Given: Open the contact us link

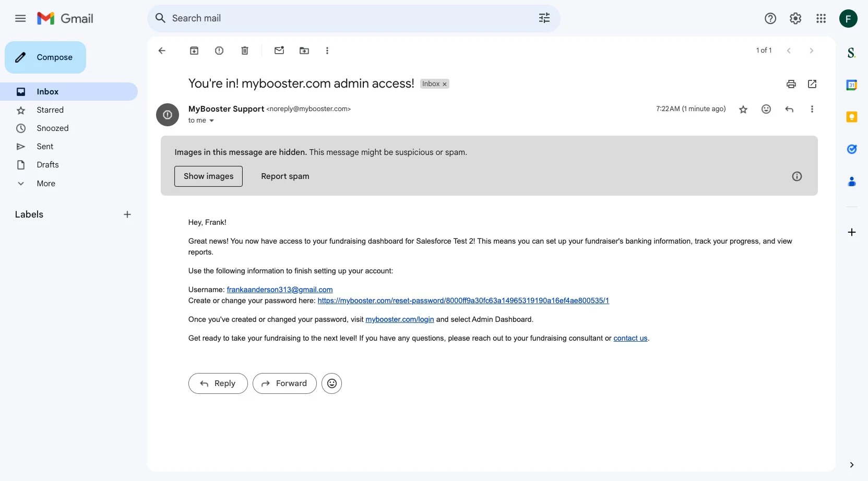Looking at the screenshot, I should point(631,338).
